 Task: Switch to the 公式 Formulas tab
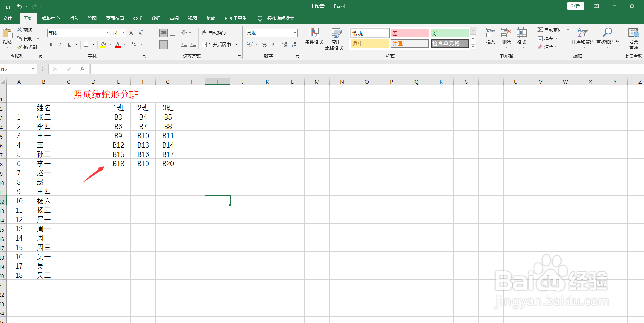138,18
